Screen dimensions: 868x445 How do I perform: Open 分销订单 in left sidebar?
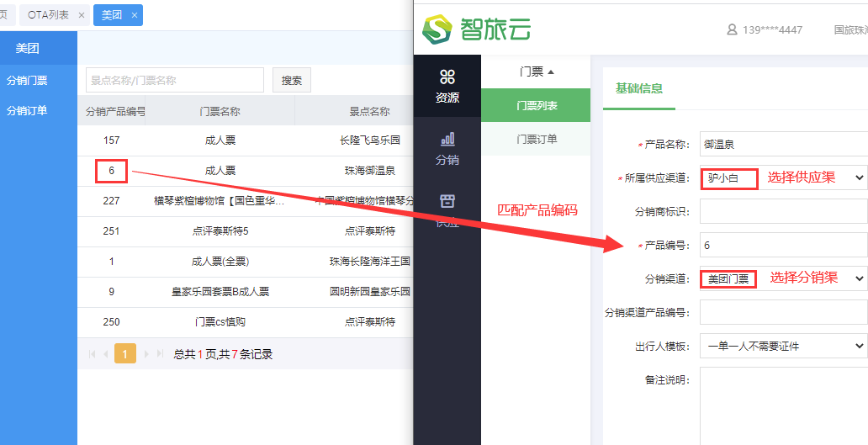click(x=27, y=111)
